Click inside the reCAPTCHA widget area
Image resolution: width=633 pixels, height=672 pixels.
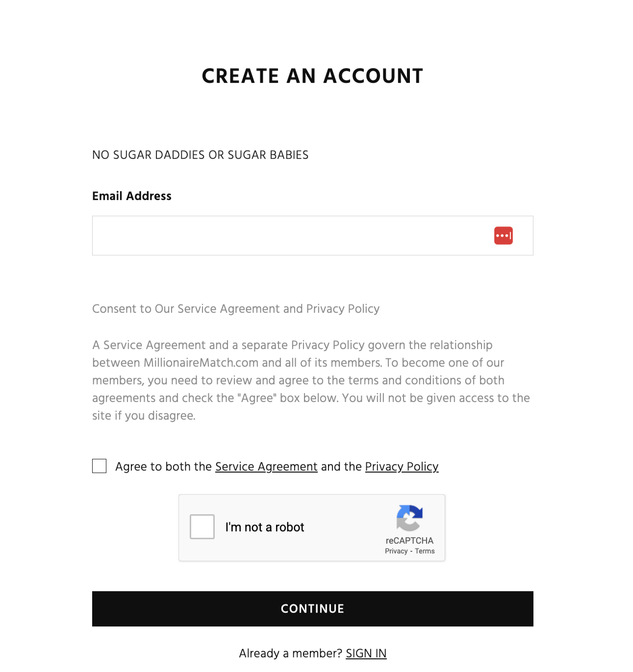[312, 528]
